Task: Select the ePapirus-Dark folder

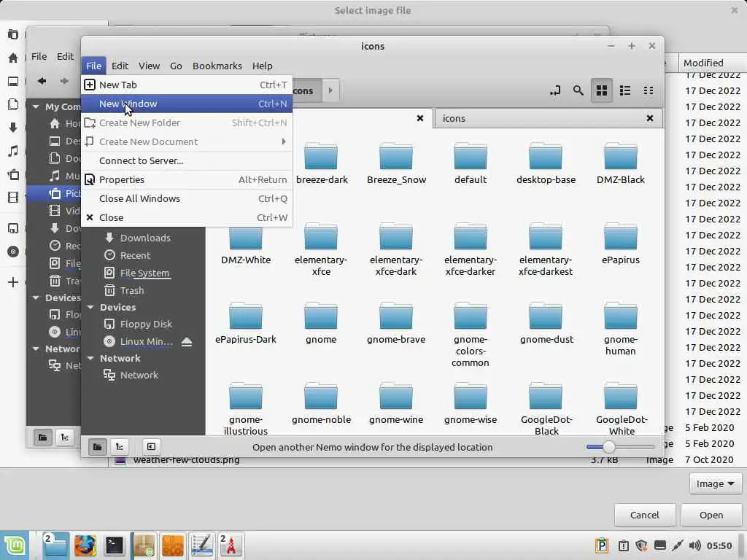Action: (x=246, y=323)
